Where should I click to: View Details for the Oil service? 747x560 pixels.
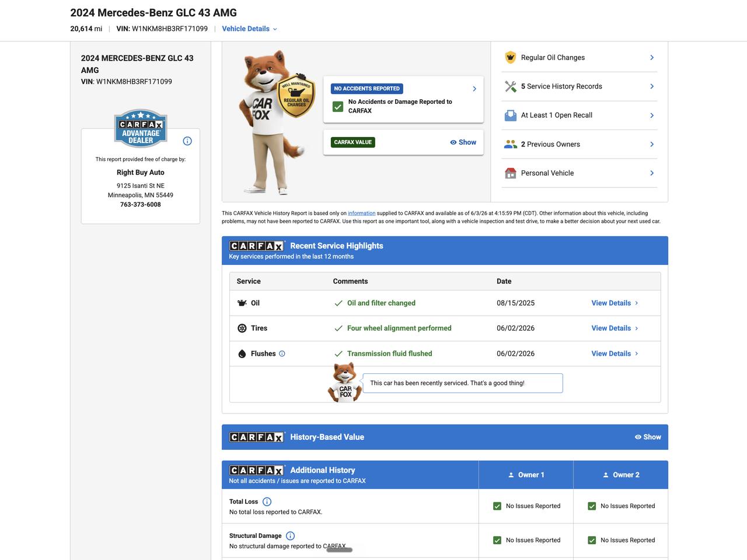615,303
